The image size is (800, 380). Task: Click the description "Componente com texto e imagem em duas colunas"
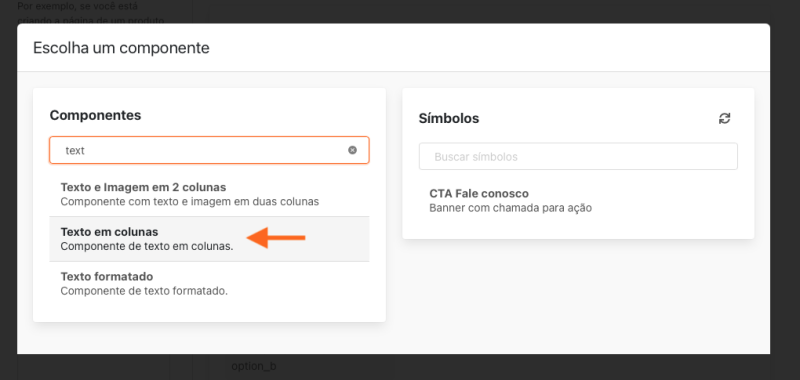pyautogui.click(x=189, y=201)
